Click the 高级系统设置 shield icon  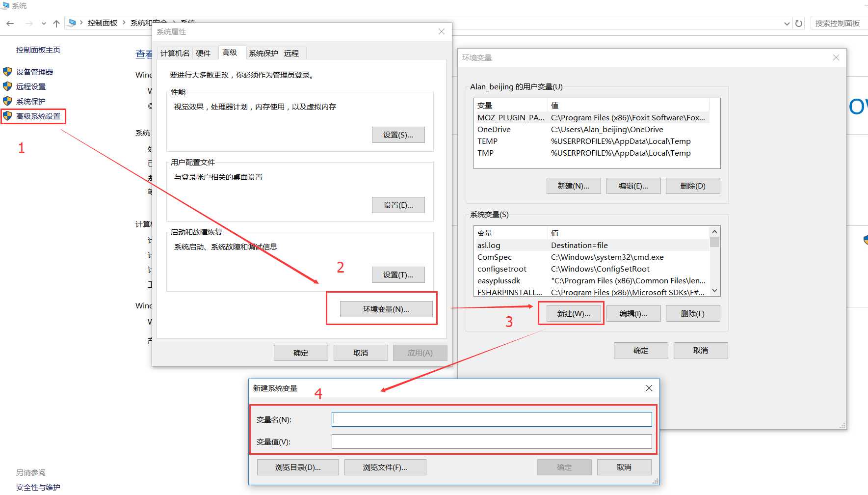tap(7, 116)
